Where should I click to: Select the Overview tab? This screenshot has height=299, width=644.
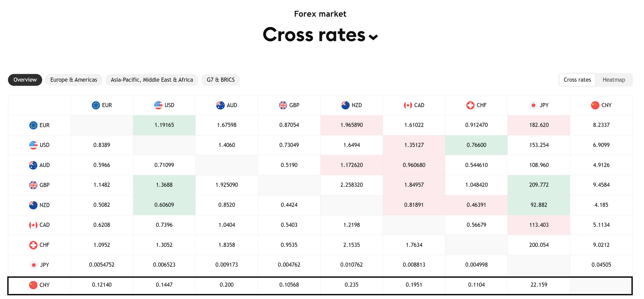coord(25,80)
